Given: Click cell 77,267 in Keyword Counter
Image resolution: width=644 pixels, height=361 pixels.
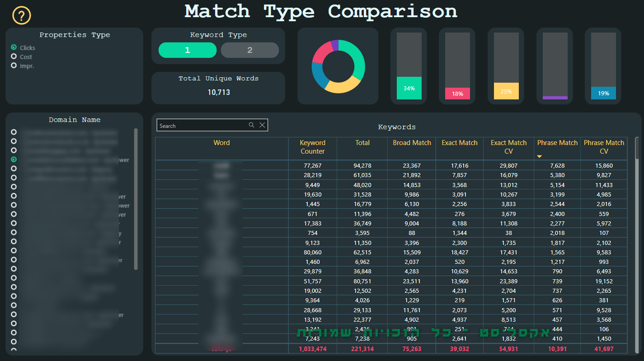Looking at the screenshot, I should 313,166.
